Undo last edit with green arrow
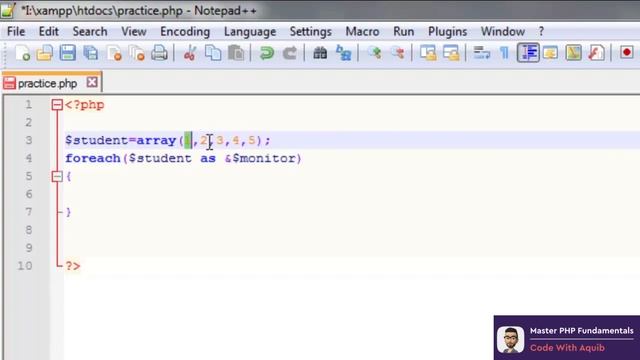The width and height of the screenshot is (640, 360). click(267, 53)
